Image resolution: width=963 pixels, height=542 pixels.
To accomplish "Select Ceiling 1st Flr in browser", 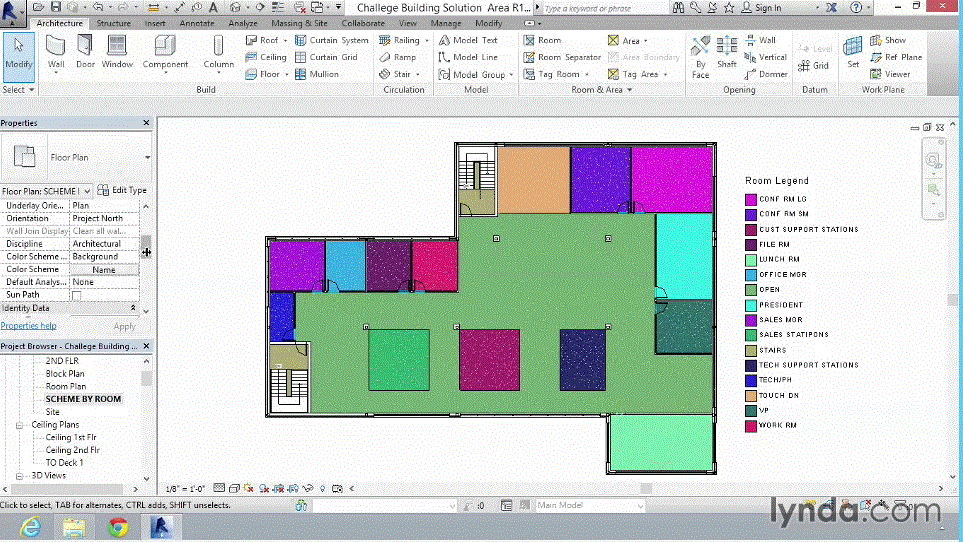I will (x=71, y=437).
